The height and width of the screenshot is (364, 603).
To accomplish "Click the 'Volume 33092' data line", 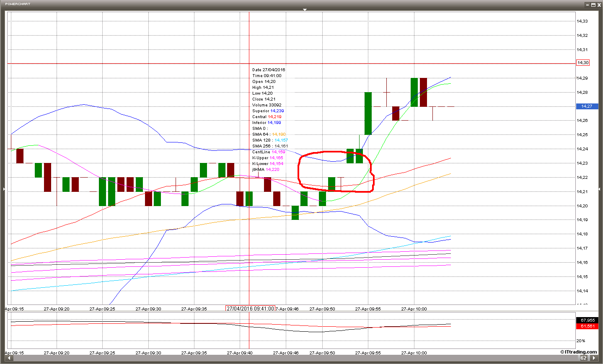I will coord(267,105).
